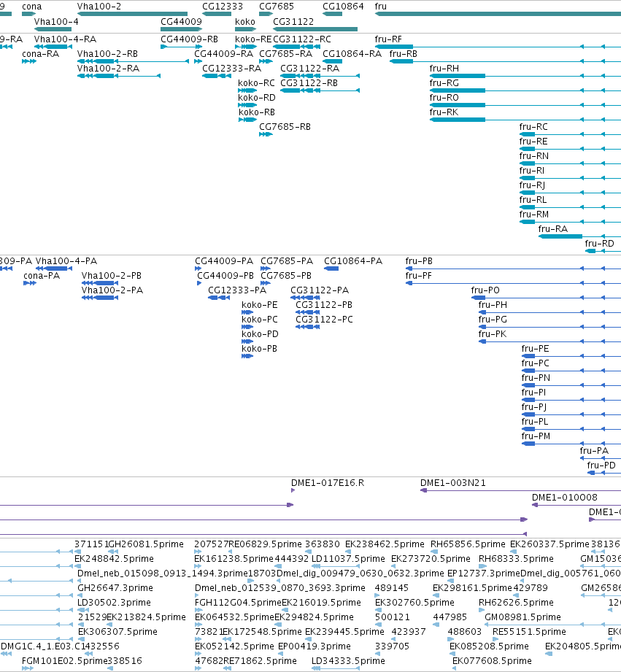621x672 pixels.
Task: Click the Vha100-4 gene label
Action: pos(56,21)
